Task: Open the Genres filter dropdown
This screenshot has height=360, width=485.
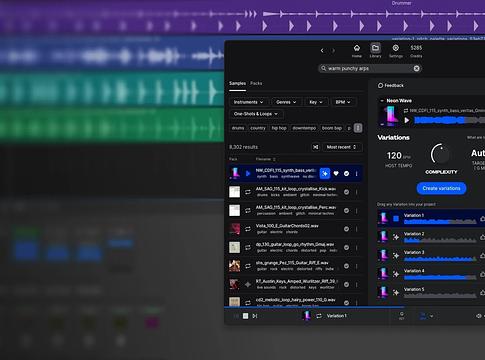Action: click(x=286, y=102)
